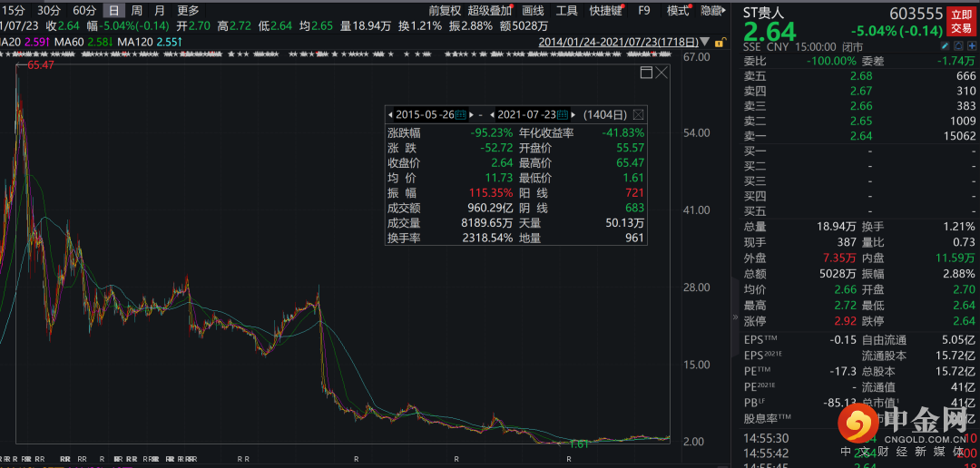
Task: Open the start date calendar picker
Action: click(459, 115)
